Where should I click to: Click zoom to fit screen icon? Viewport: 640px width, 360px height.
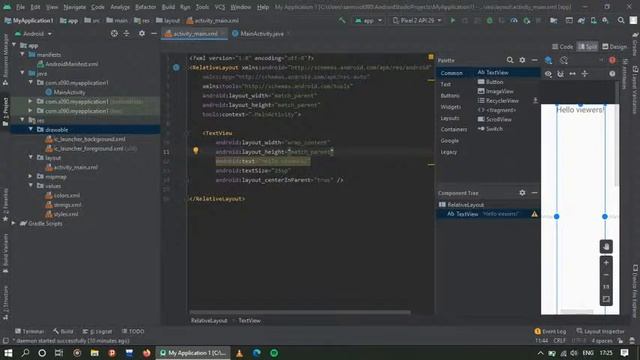point(606,299)
